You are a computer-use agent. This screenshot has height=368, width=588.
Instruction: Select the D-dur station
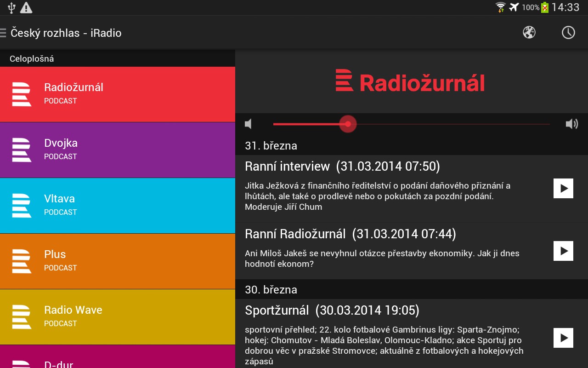(x=118, y=356)
